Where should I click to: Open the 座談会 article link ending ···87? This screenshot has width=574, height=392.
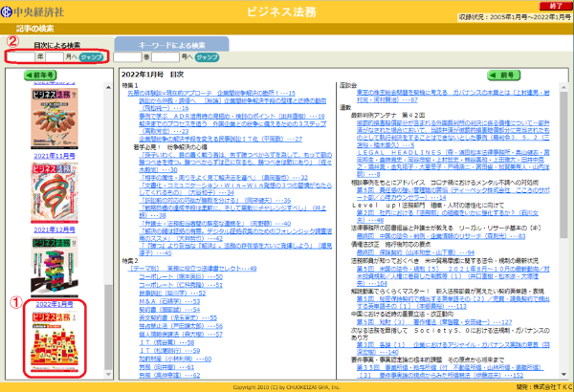pyautogui.click(x=453, y=97)
